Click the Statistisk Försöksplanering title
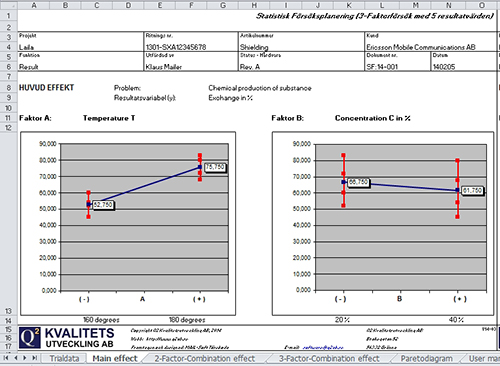The height and width of the screenshot is (366, 500). [375, 16]
